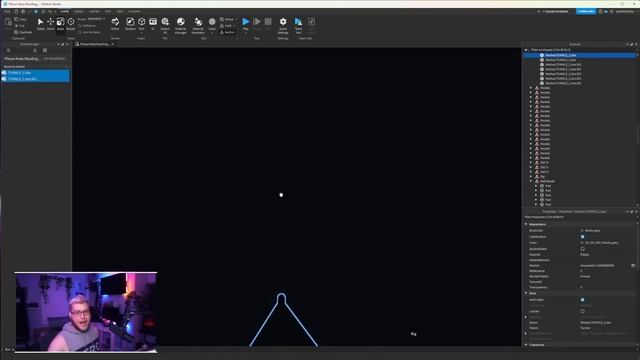Select the highlighted Meshes/TUNNLE_Cube row in Explorer
Image resolution: width=640 pixels, height=360 pixels.
click(580, 55)
